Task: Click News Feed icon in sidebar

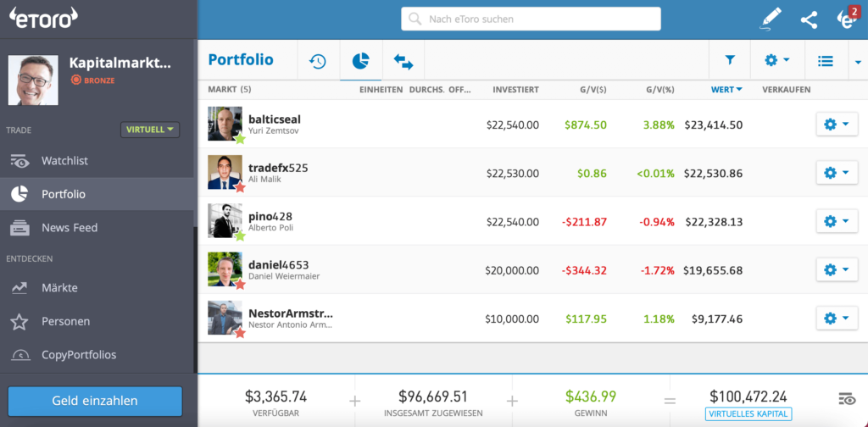Action: tap(19, 227)
